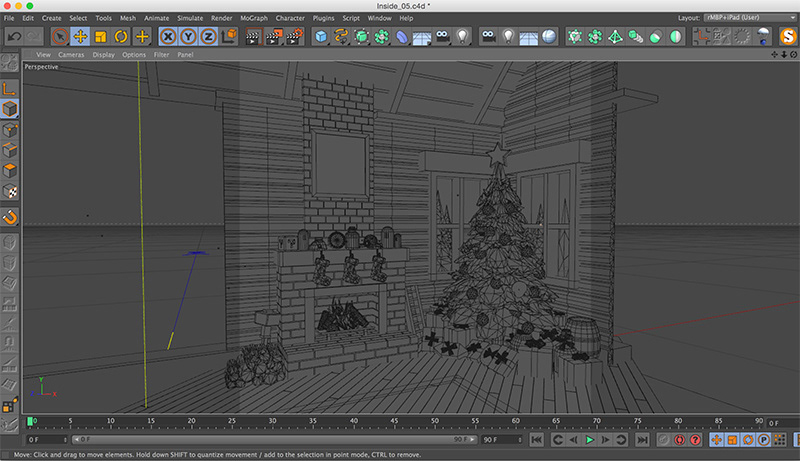Open the Character menu

(x=290, y=18)
